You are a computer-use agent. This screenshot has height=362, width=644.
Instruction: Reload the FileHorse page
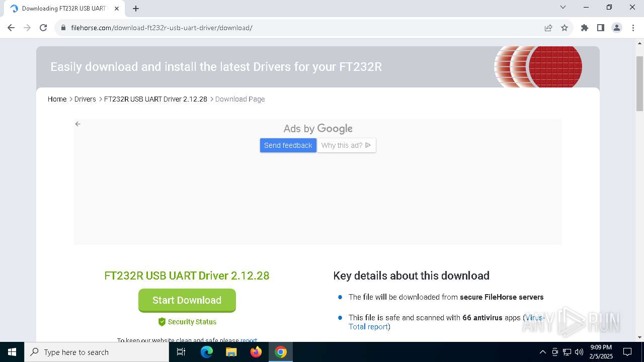pyautogui.click(x=43, y=28)
